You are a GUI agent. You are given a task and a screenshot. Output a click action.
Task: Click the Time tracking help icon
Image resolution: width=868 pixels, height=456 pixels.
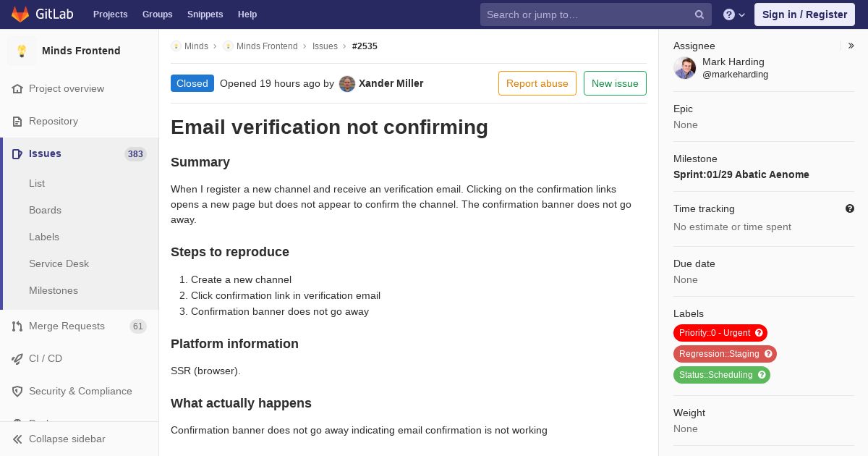(x=850, y=209)
